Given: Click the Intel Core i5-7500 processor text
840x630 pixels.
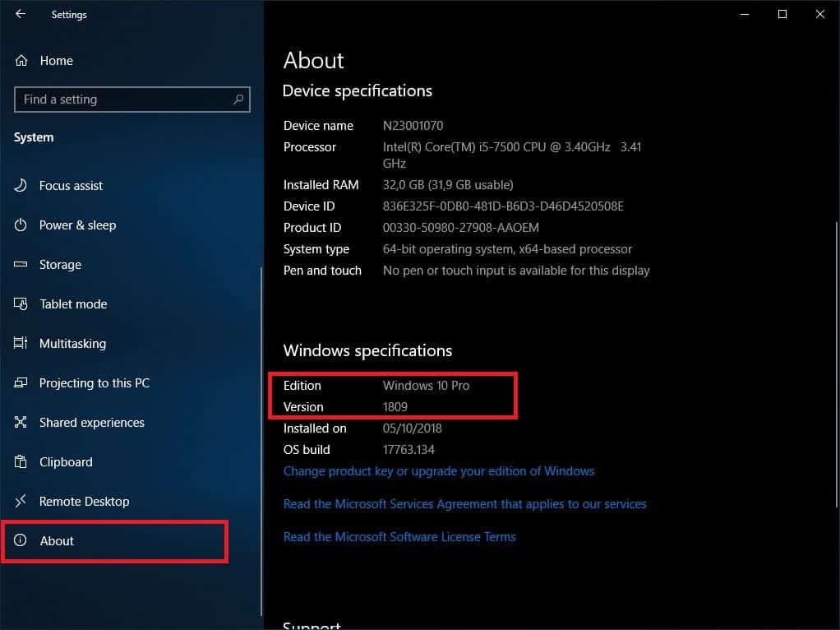Looking at the screenshot, I should [512, 155].
